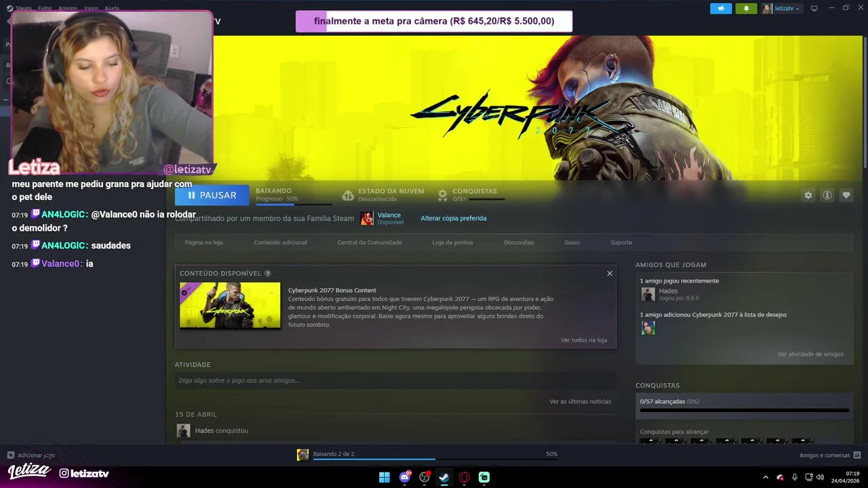Image resolution: width=868 pixels, height=488 pixels.
Task: Open the Ajuda menu
Action: point(112,8)
